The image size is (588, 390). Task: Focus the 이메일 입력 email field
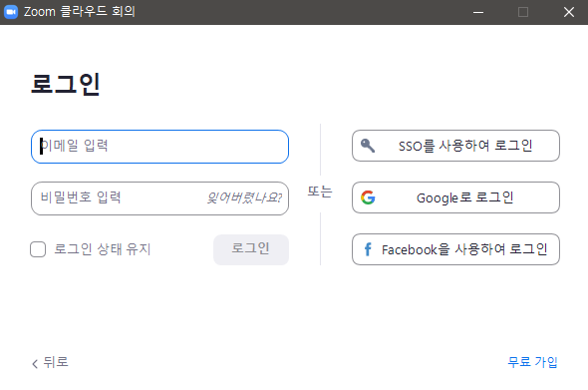[x=159, y=147]
